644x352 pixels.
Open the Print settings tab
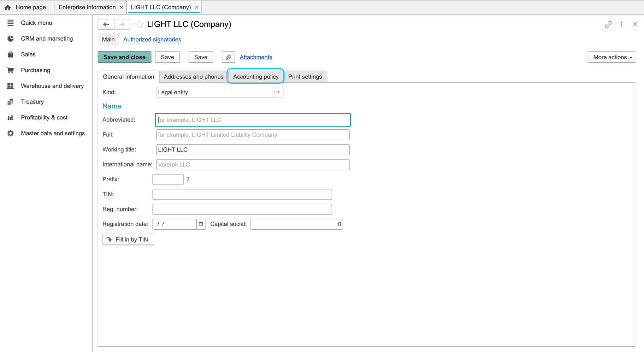[x=305, y=77]
